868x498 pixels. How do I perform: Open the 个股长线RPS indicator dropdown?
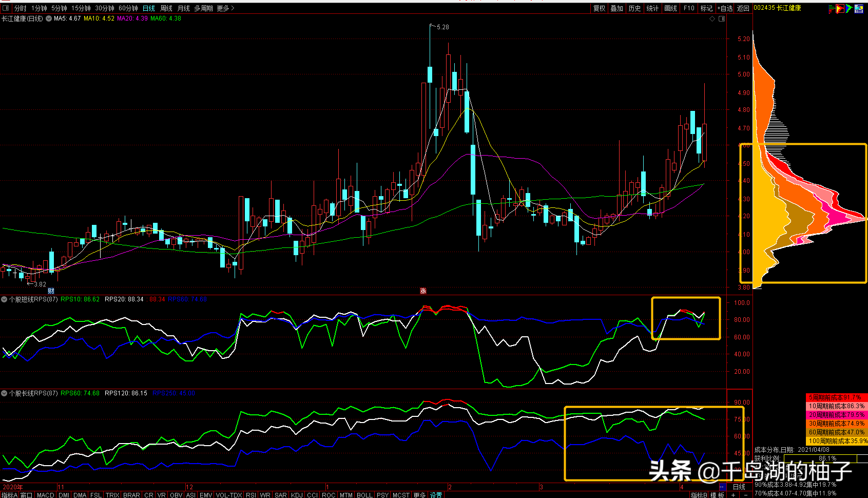[x=5, y=393]
